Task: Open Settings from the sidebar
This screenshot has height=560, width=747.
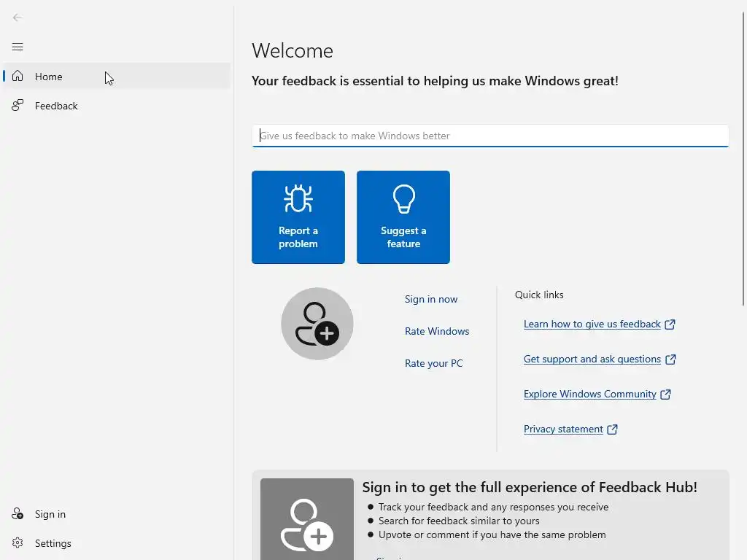Action: click(x=117, y=542)
